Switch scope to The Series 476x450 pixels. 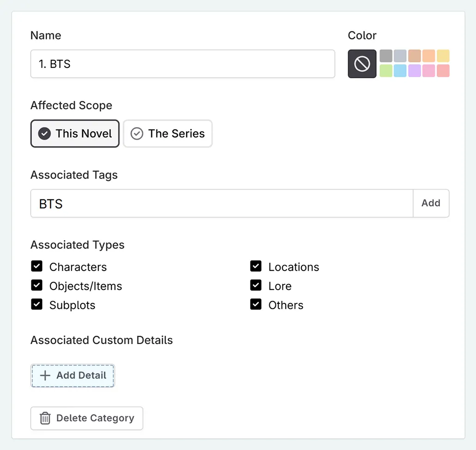pyautogui.click(x=167, y=134)
